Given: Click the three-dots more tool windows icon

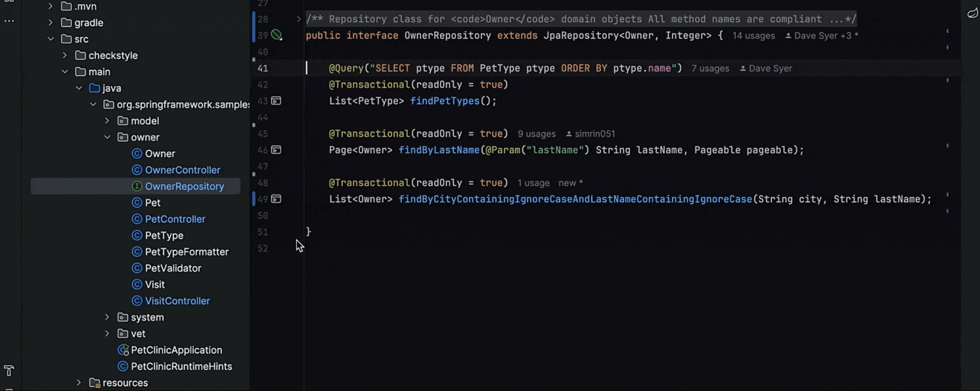Looking at the screenshot, I should click(x=9, y=21).
